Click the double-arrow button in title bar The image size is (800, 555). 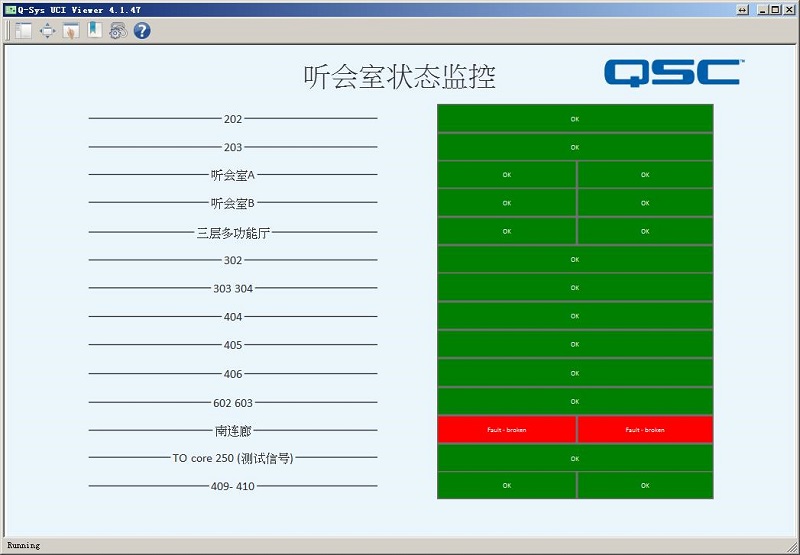(743, 10)
